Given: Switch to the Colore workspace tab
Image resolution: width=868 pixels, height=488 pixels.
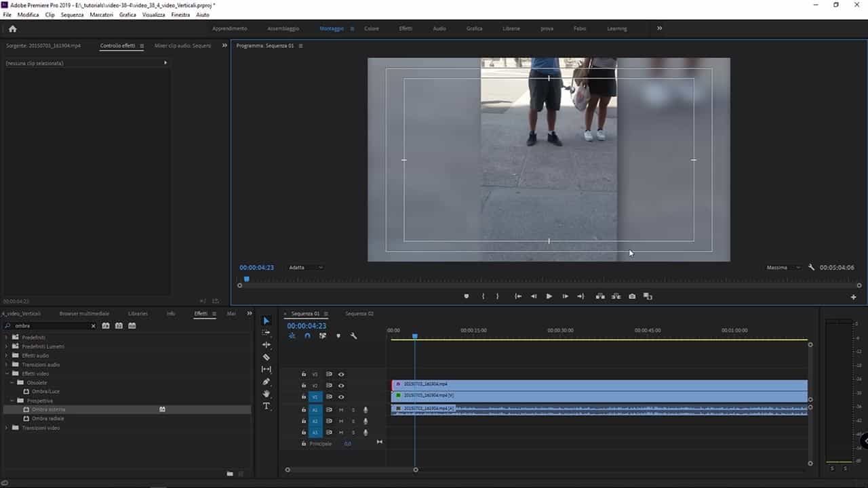Looking at the screenshot, I should tap(372, 28).
